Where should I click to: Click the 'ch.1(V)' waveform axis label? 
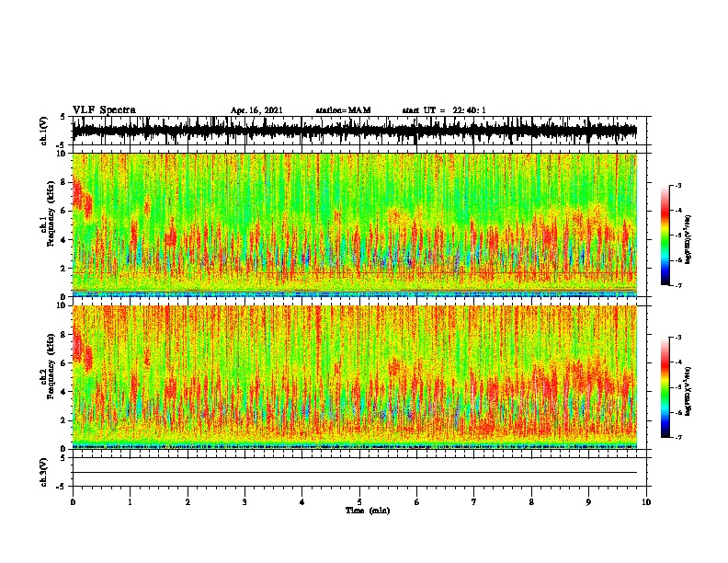44,131
